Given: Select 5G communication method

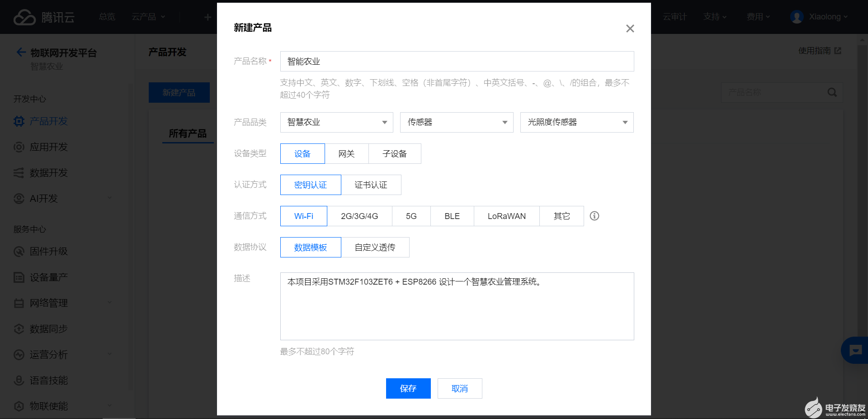Looking at the screenshot, I should [411, 216].
